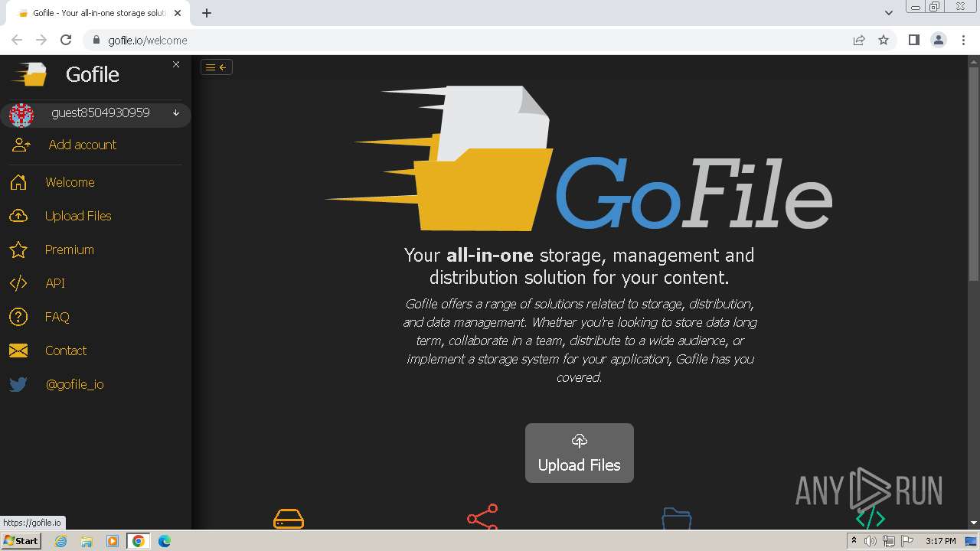The height and width of the screenshot is (551, 980).
Task: Click the red share nodes icon
Action: coord(482,517)
